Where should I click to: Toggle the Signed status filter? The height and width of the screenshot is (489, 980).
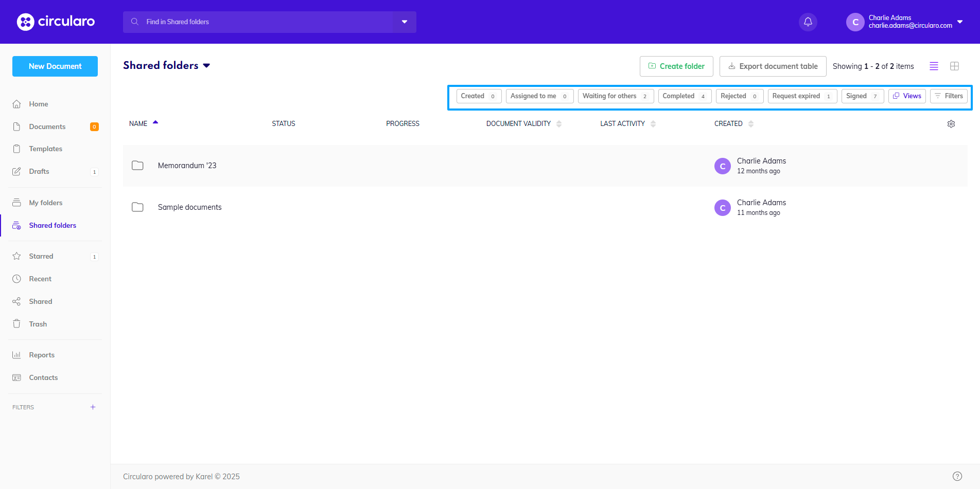point(862,96)
